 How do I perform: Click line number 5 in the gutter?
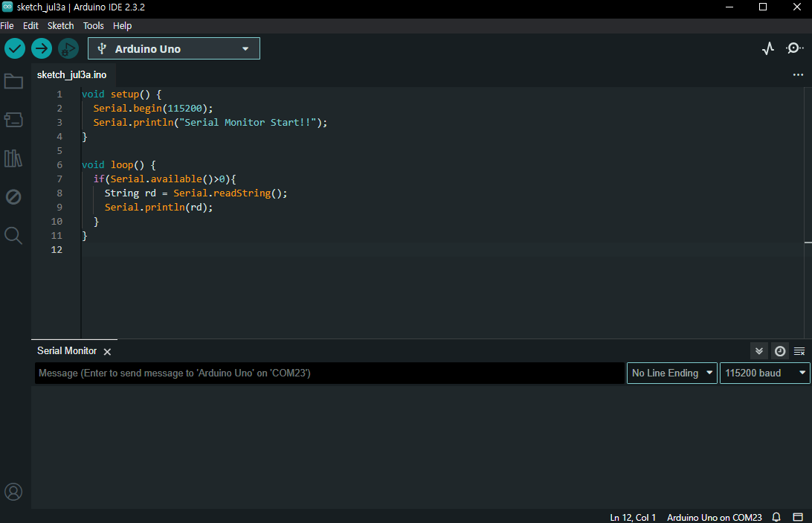click(x=59, y=151)
